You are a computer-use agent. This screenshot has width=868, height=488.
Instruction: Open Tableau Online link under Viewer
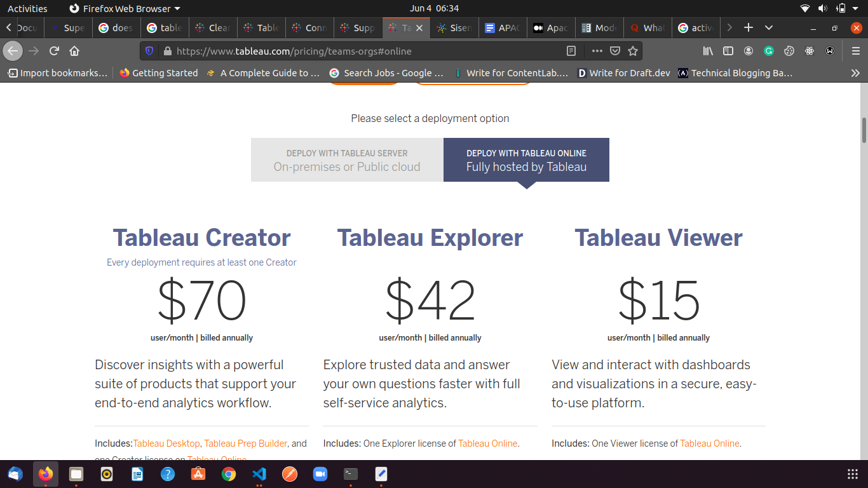pos(710,444)
